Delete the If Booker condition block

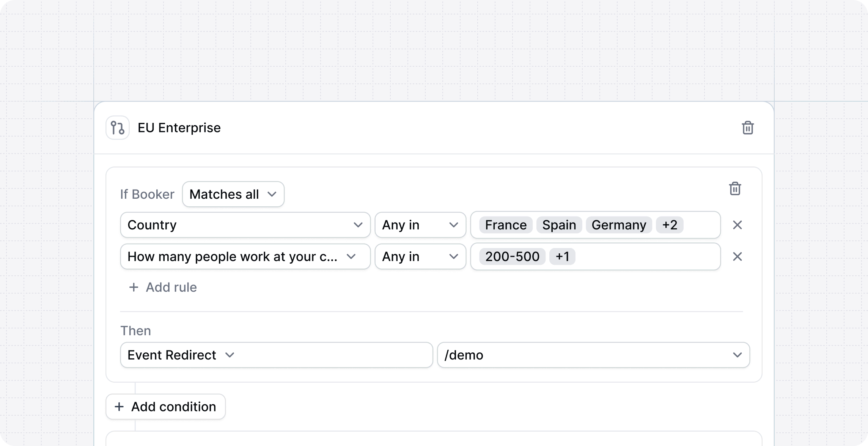[x=735, y=188]
